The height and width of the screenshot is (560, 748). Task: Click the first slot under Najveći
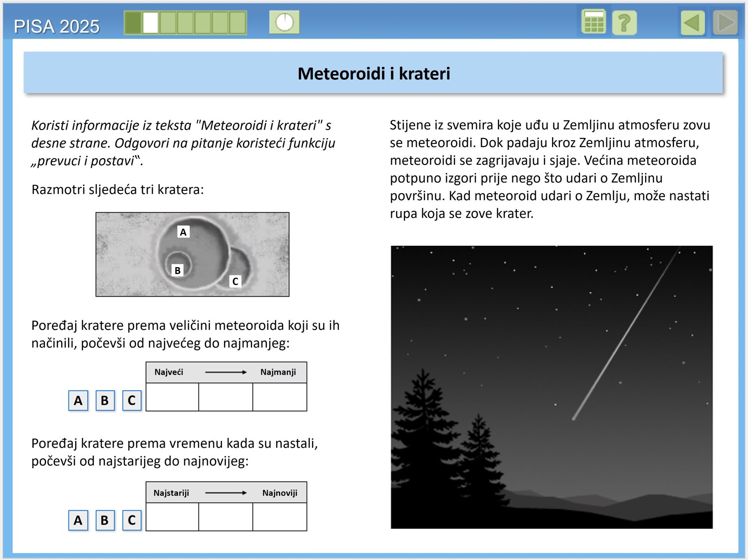172,397
